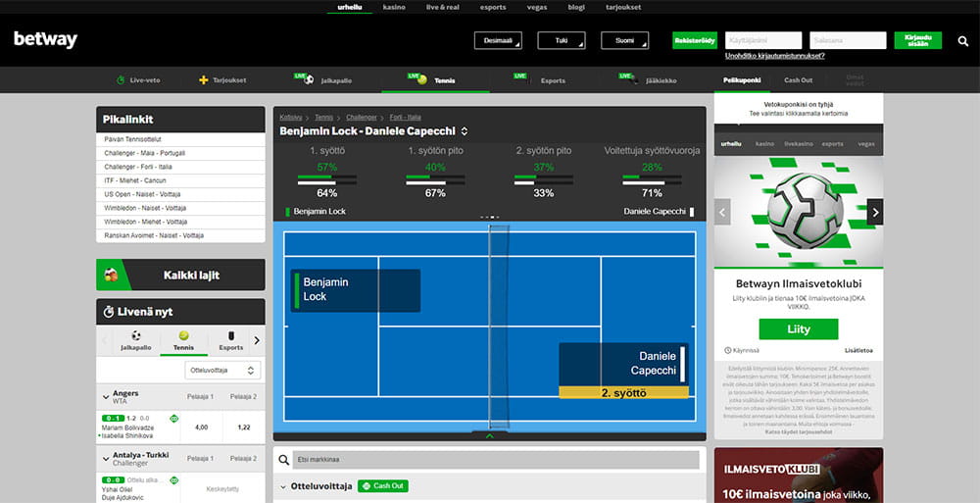Collapse the Angers WTA section

[106, 397]
